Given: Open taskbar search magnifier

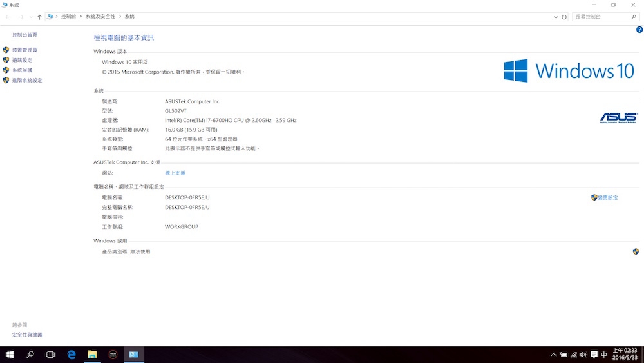Looking at the screenshot, I should click(30, 355).
